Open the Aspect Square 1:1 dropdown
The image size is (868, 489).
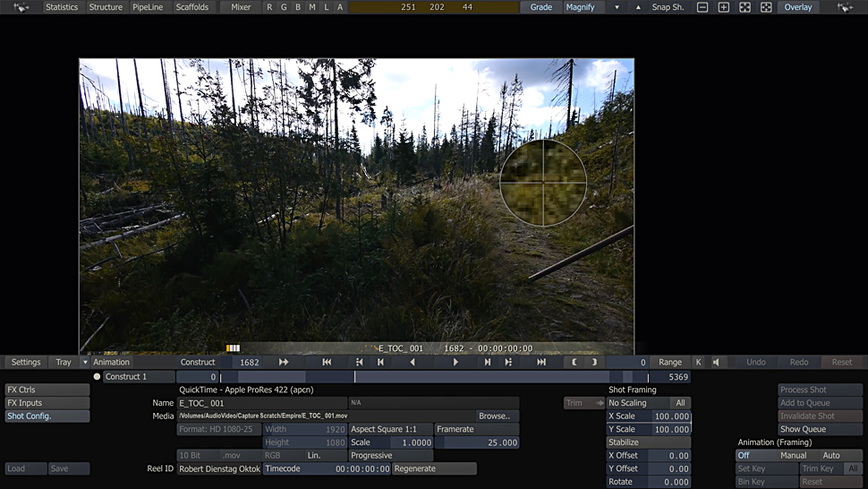(389, 430)
